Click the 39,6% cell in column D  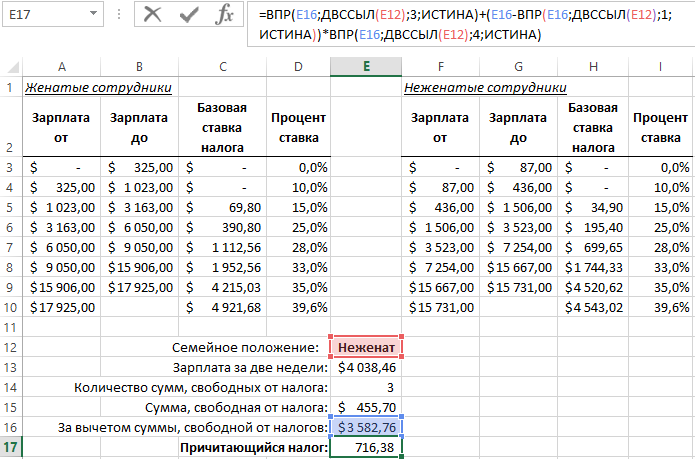click(298, 307)
